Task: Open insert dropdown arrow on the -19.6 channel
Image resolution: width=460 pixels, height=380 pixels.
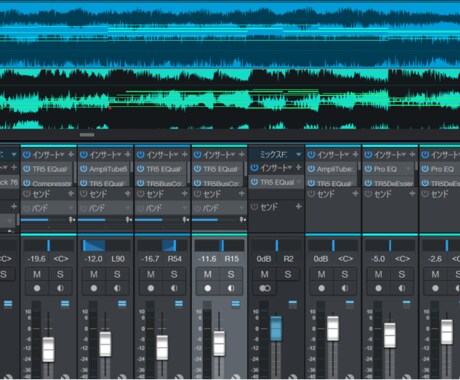Action: click(x=62, y=155)
